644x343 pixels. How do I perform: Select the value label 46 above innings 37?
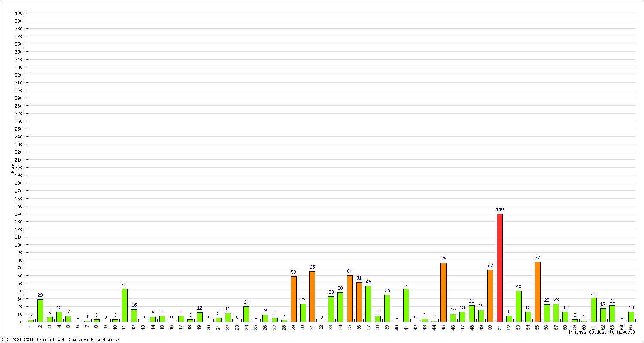368,282
